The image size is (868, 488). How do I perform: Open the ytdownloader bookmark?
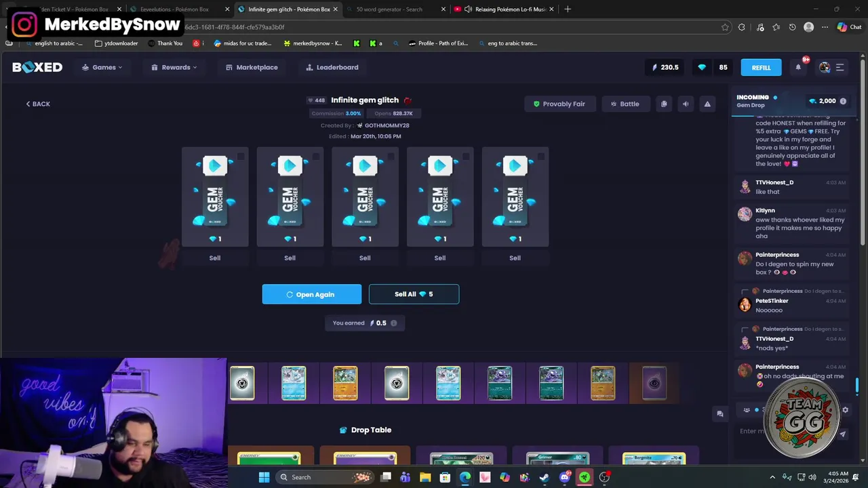(116, 43)
